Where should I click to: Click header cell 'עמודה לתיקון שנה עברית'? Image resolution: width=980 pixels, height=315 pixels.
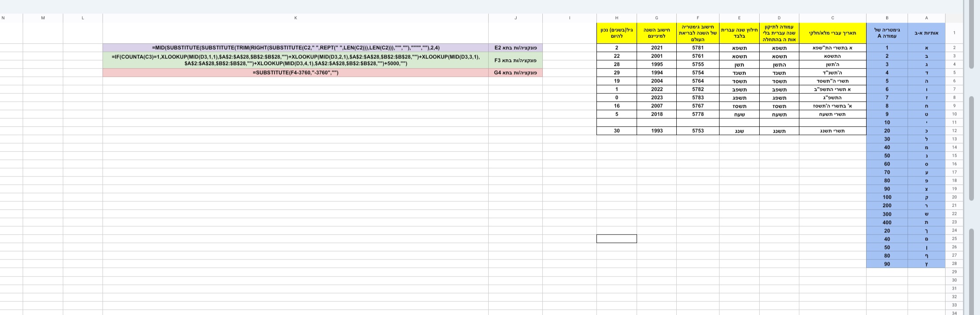coord(779,33)
